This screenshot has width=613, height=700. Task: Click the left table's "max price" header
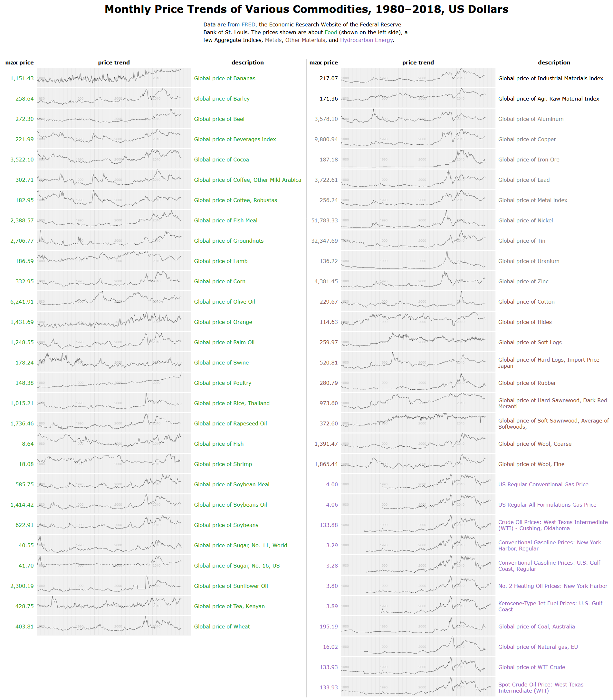(20, 62)
